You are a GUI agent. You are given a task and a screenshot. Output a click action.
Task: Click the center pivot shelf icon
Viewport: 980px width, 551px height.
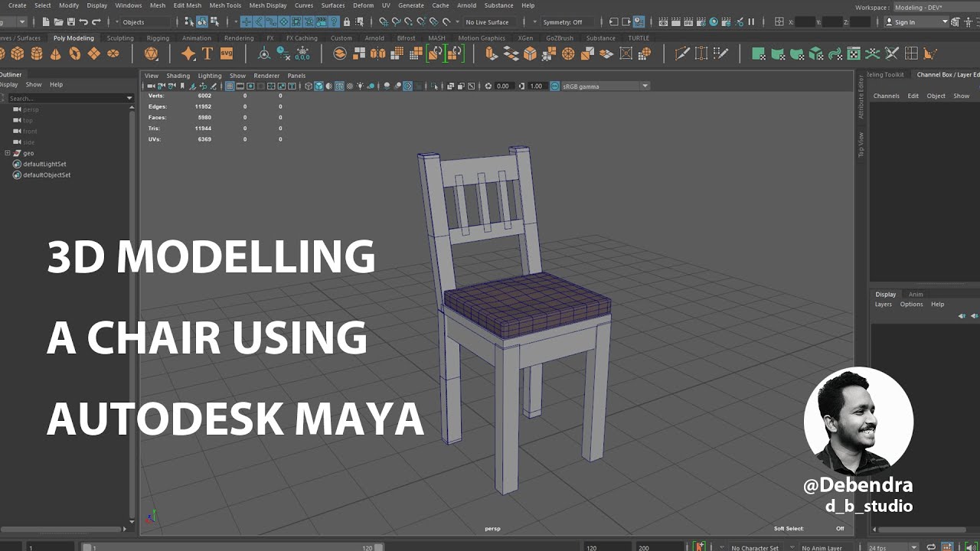tap(264, 54)
